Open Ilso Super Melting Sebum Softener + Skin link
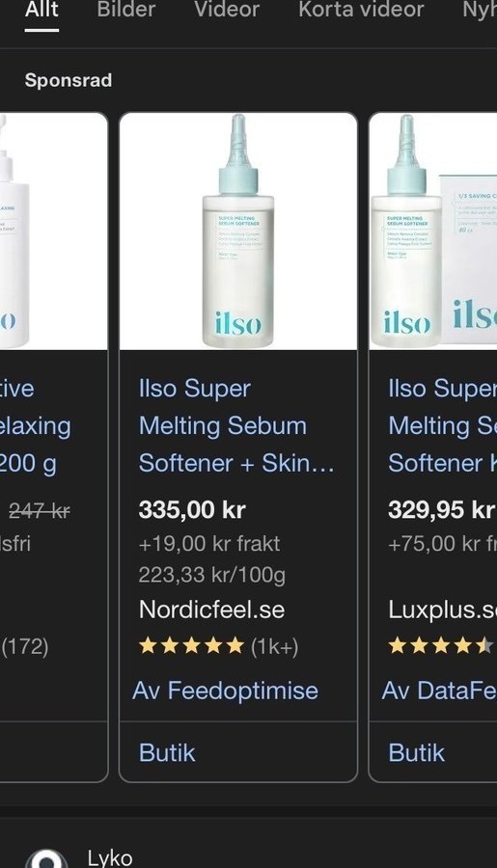The image size is (497, 868). 236,425
